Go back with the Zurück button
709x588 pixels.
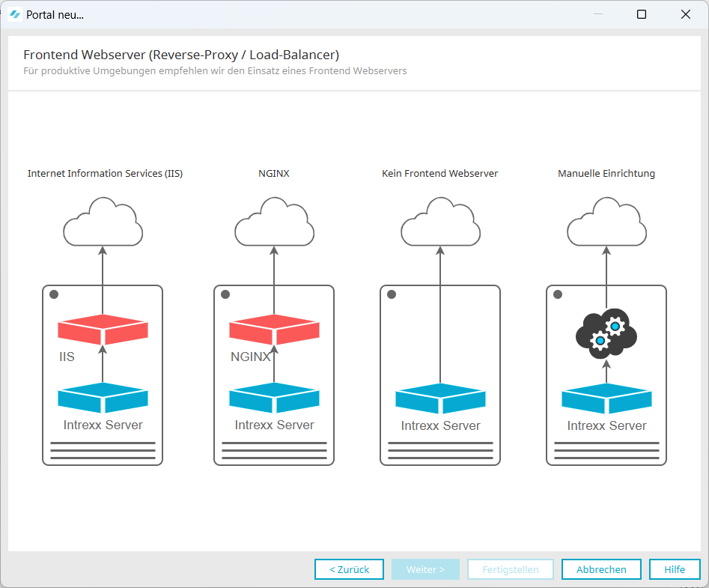[x=349, y=569]
